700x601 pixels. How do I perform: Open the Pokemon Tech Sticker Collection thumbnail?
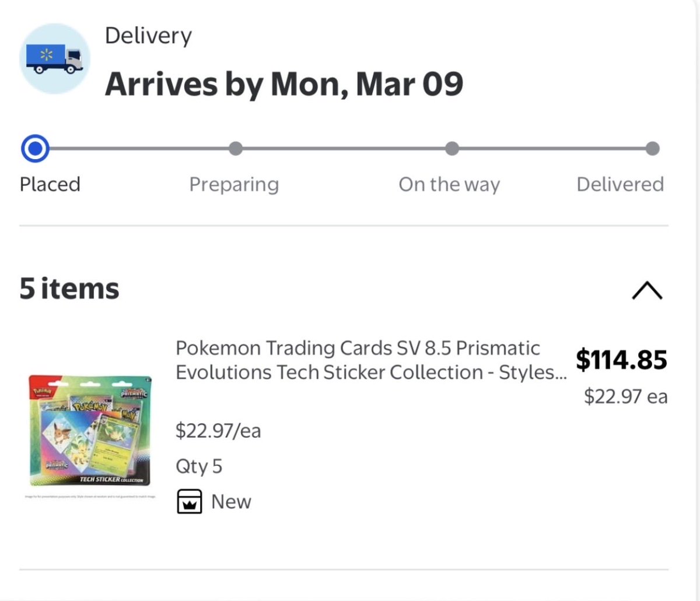pos(90,431)
